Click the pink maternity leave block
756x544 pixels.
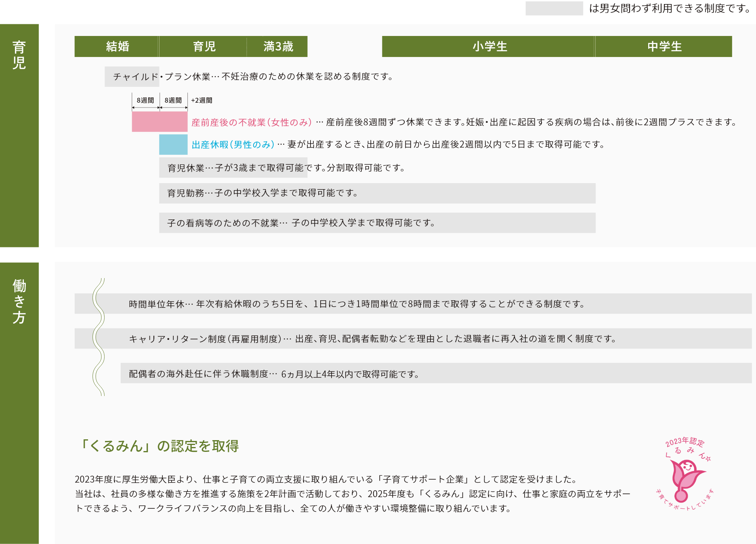click(x=160, y=122)
